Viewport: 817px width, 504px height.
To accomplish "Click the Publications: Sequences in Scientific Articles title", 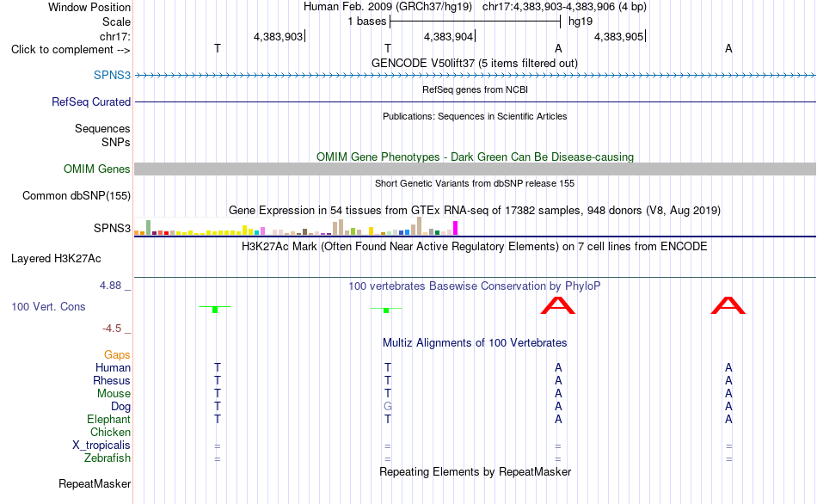I will (475, 116).
